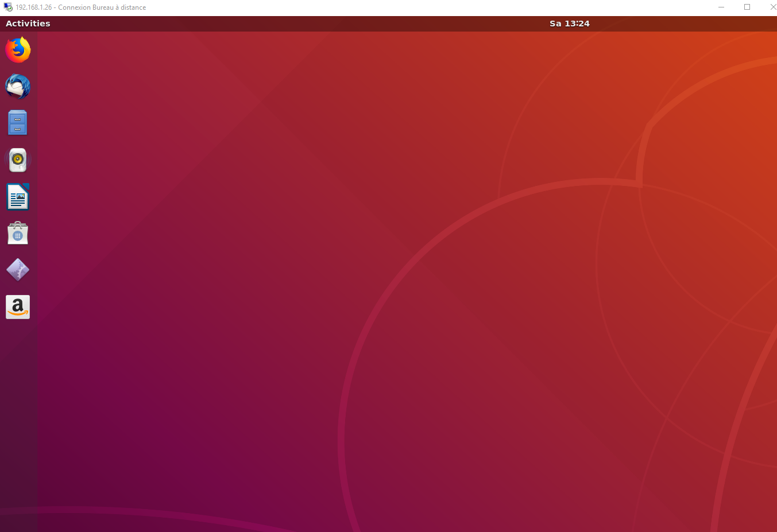The image size is (777, 532).
Task: Minimize the Remote Desktop window
Action: [721, 7]
